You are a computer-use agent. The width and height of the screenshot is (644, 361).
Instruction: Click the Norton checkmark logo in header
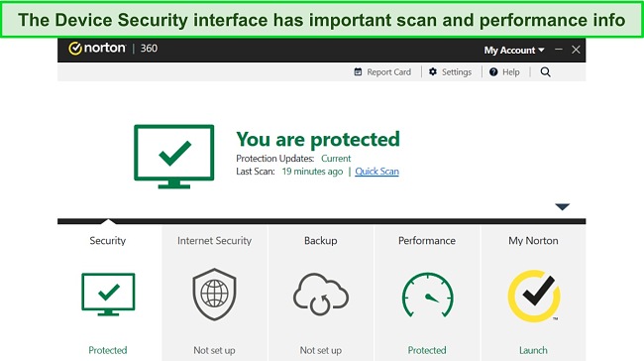tap(75, 49)
